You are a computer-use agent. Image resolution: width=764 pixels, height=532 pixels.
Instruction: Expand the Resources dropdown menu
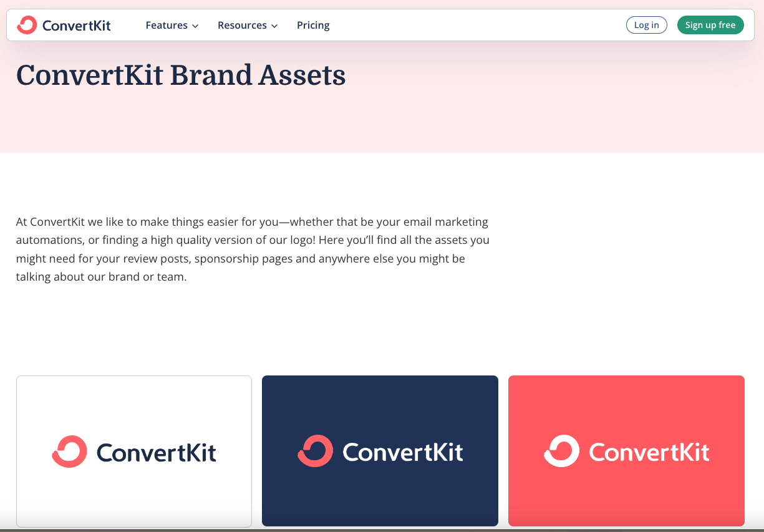click(248, 25)
